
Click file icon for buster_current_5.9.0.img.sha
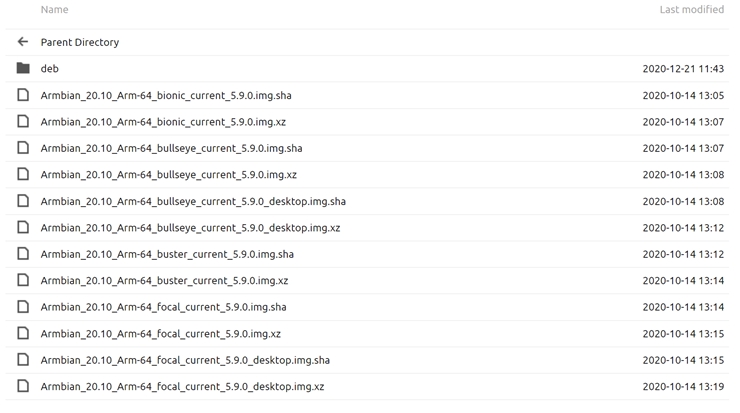pos(23,253)
